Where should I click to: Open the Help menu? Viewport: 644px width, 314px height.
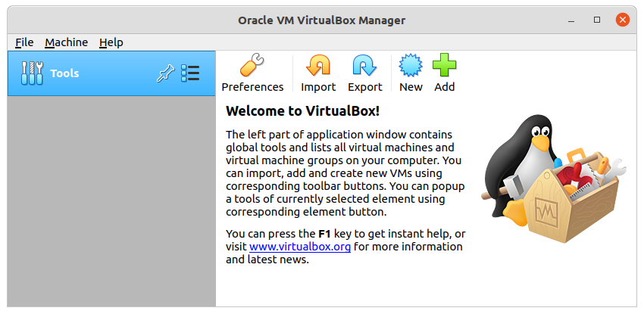pos(111,42)
